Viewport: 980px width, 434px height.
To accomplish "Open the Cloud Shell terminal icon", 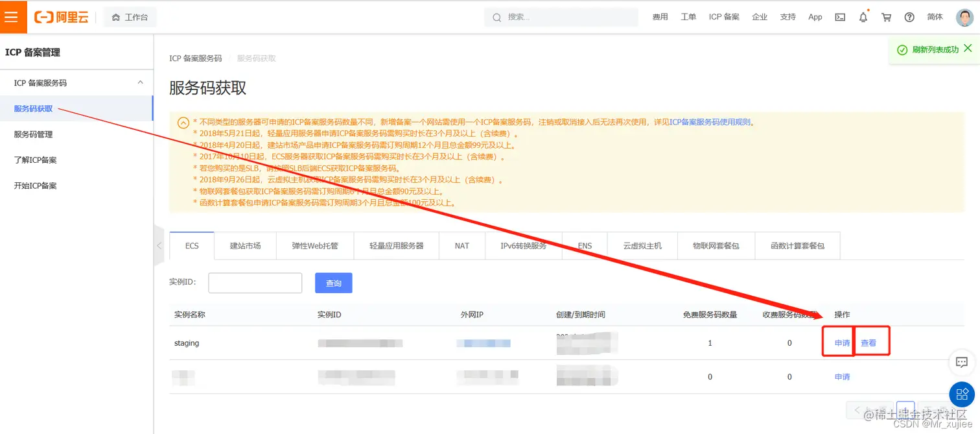I will click(839, 17).
